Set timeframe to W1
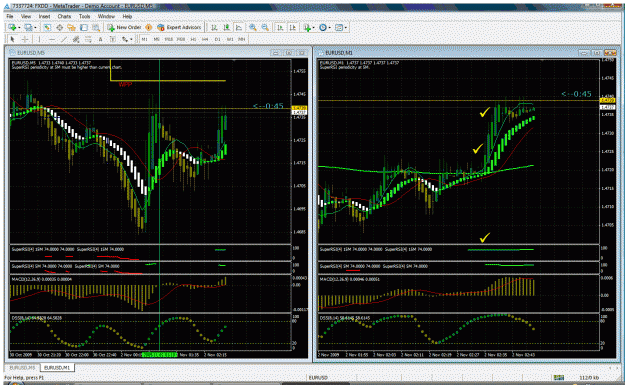Viewport: 625px width, 385px height. pyautogui.click(x=230, y=39)
